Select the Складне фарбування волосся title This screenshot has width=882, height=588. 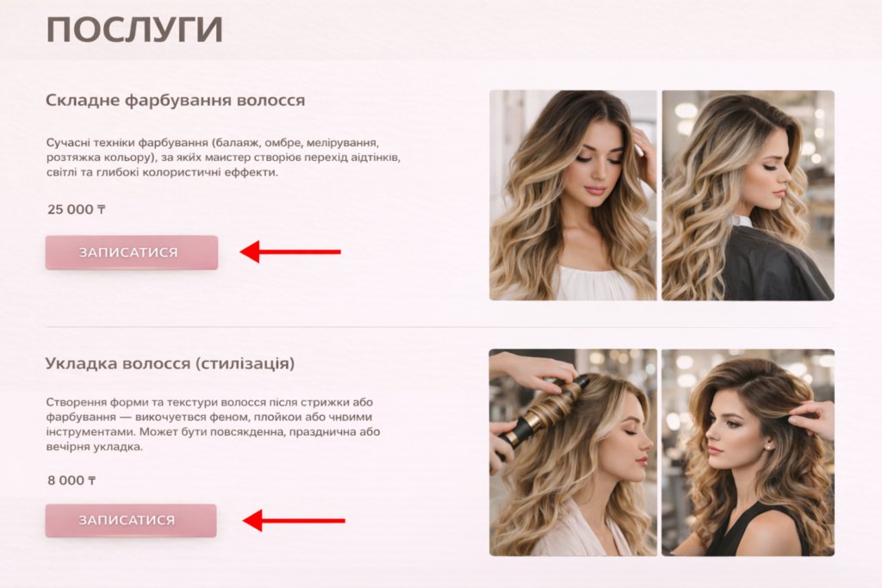[x=176, y=101]
